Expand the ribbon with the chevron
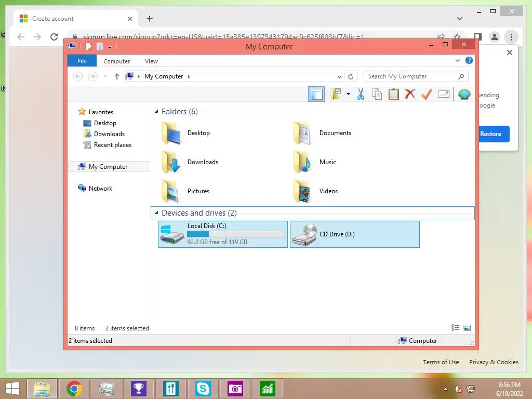 [457, 60]
